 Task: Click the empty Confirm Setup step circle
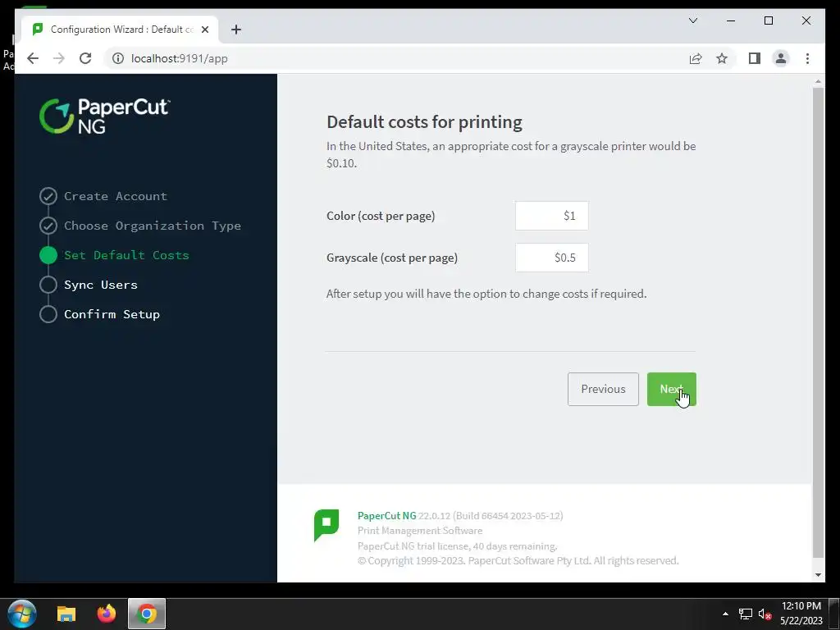pos(48,314)
